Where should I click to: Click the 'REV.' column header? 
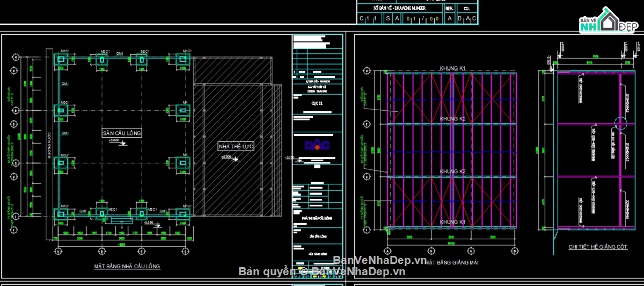[x=450, y=9]
